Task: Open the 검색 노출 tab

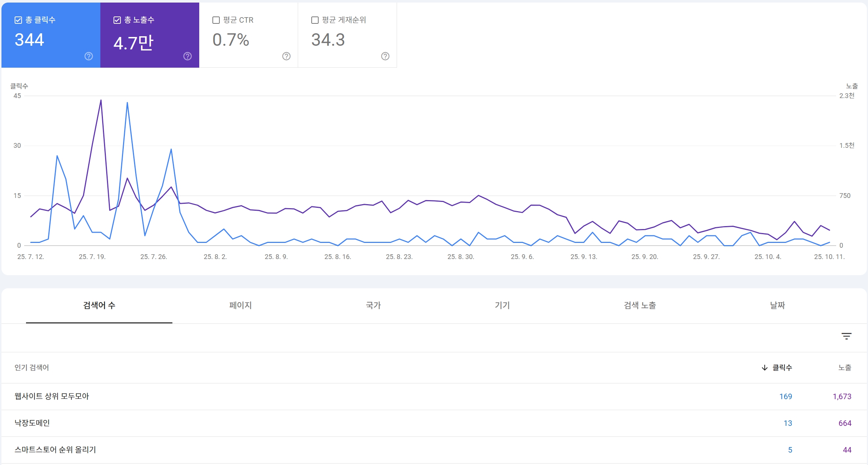Action: click(x=640, y=305)
